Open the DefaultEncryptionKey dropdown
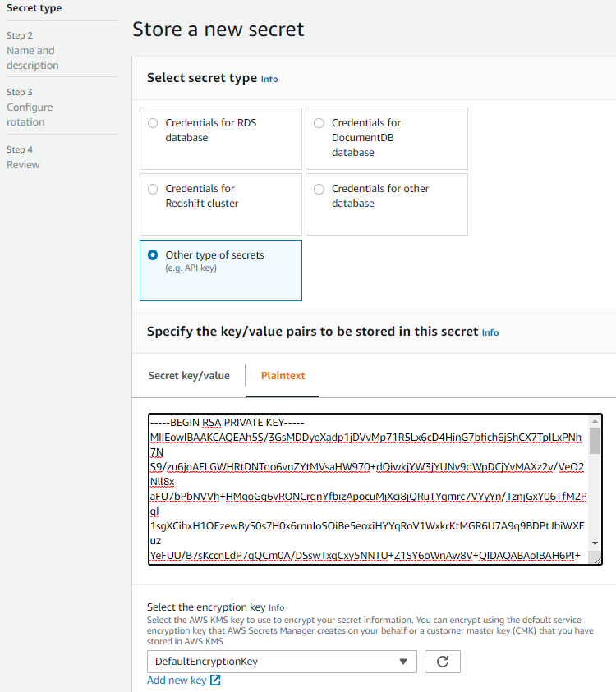Image resolution: width=616 pixels, height=692 pixels. point(282,661)
